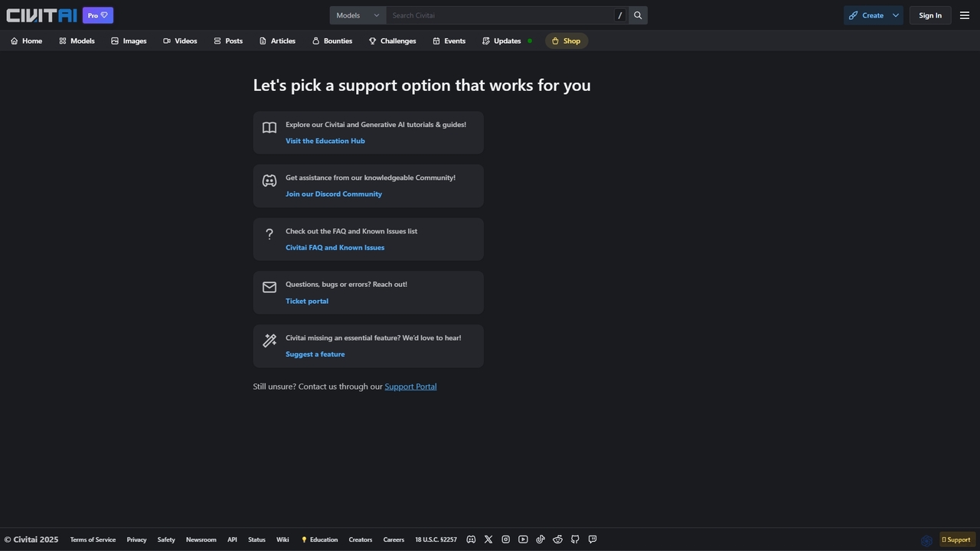Screen dimensions: 980x551
Task: Open the Articles tab
Action: pos(277,41)
